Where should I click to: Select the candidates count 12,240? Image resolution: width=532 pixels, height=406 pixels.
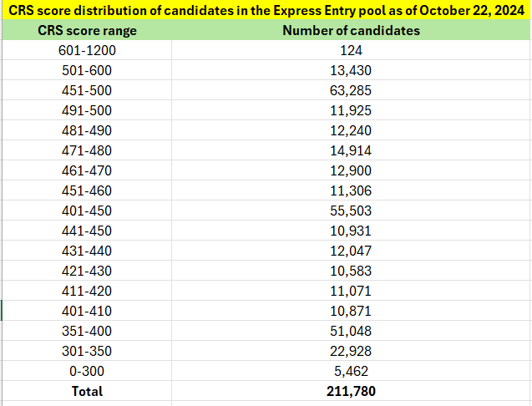[351, 130]
